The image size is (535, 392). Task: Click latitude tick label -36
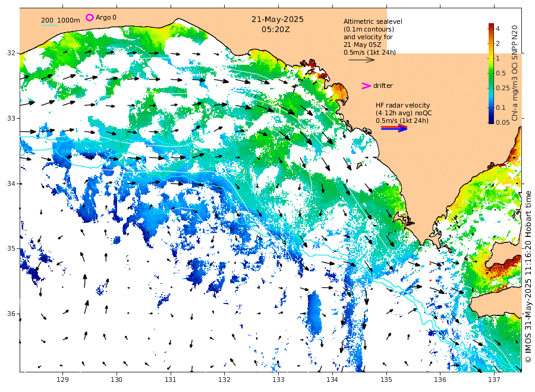11,314
